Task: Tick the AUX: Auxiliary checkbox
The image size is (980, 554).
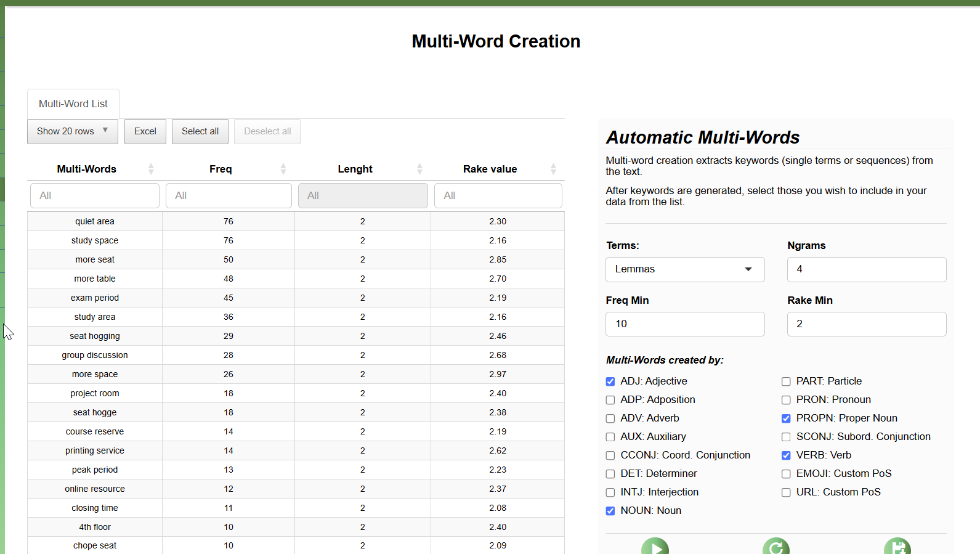Action: pos(610,437)
